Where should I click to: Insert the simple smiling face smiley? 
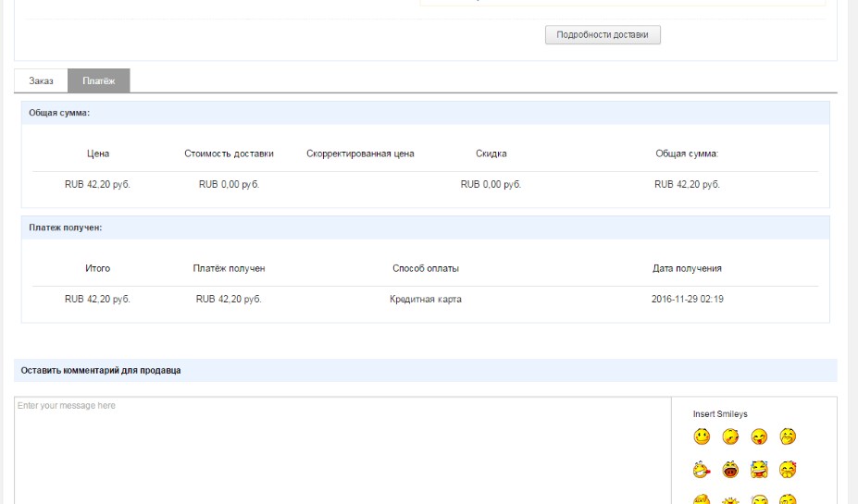click(703, 436)
